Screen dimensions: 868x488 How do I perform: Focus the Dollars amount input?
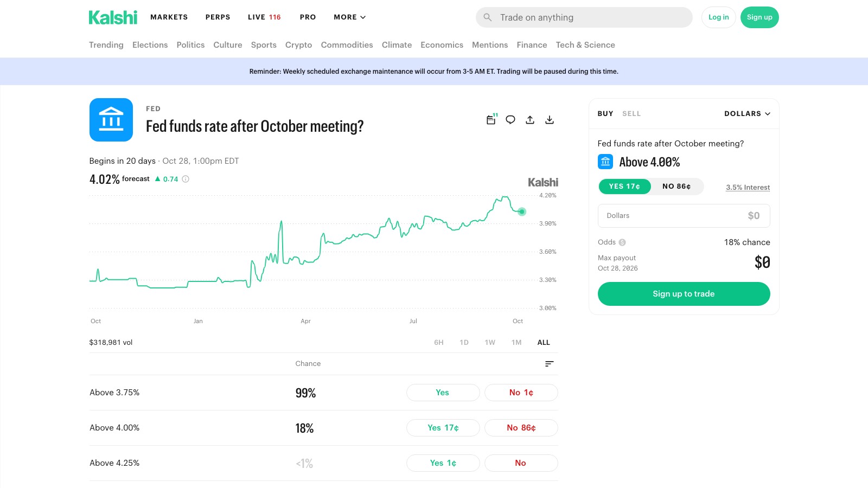tap(684, 216)
